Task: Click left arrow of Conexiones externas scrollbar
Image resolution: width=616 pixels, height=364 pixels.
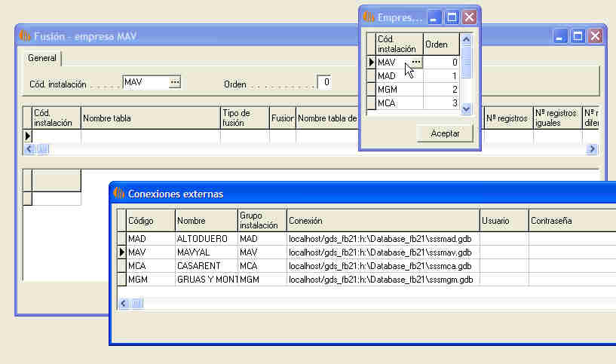Action: [x=123, y=303]
